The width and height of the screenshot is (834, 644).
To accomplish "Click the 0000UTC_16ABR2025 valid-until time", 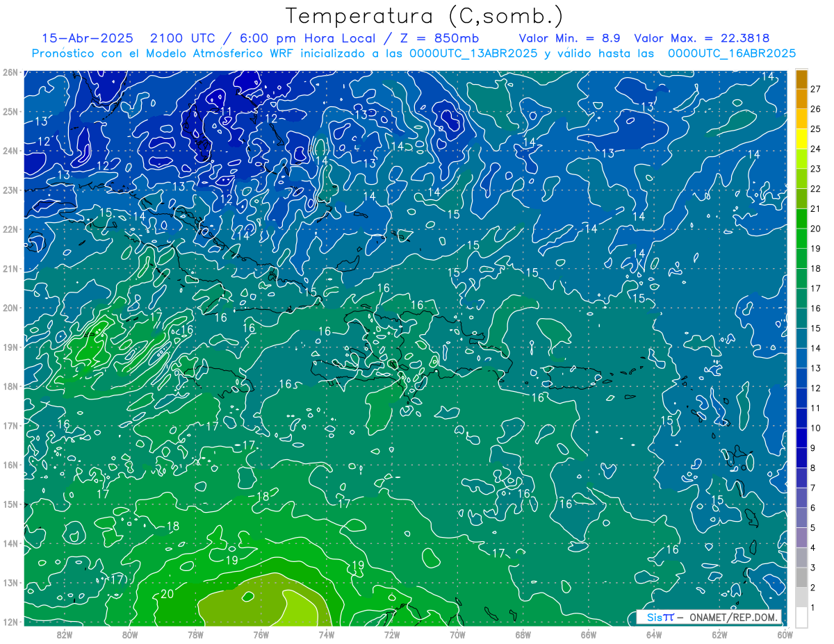I will point(731,53).
